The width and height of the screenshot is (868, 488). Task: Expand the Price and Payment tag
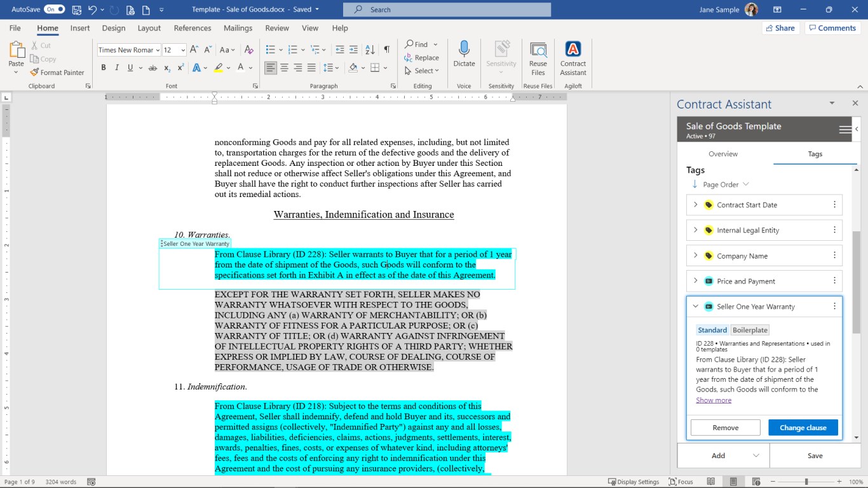(695, 281)
